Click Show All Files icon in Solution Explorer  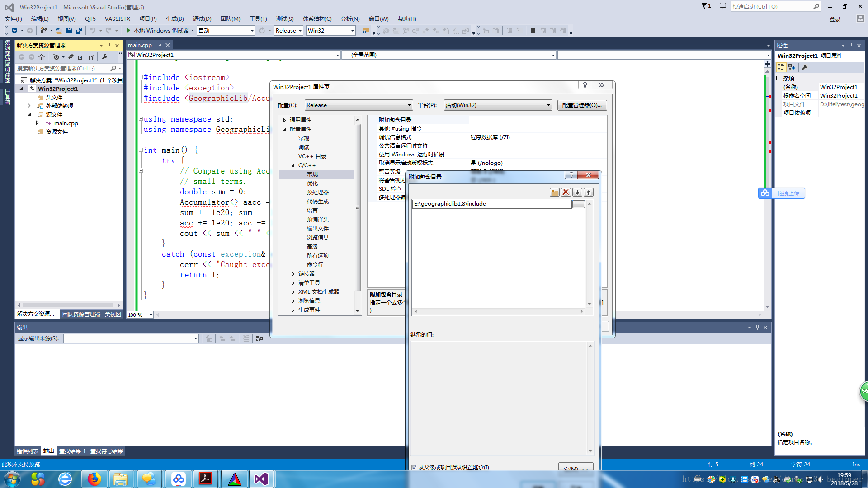[91, 57]
